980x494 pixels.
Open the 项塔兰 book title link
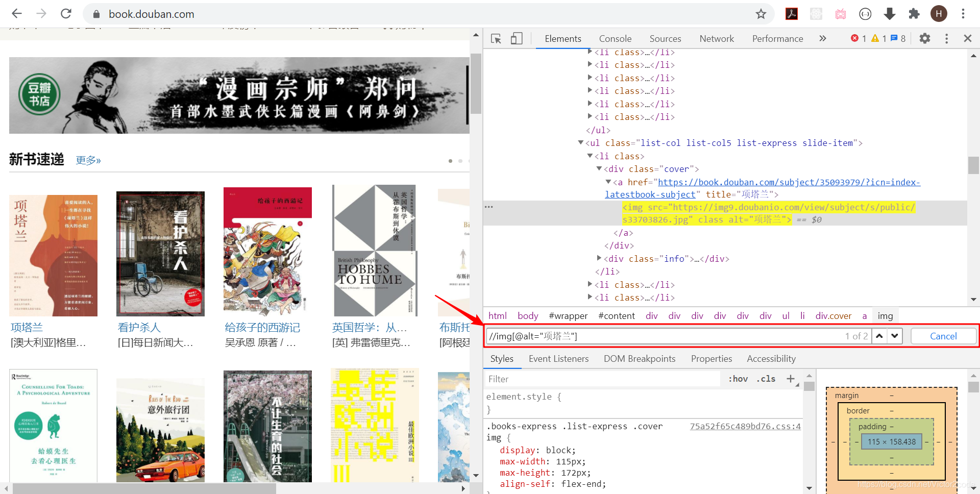tap(27, 328)
